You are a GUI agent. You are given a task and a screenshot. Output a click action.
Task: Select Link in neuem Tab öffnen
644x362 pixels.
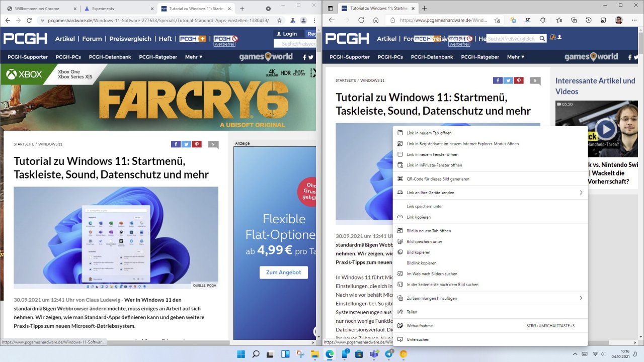pos(490,133)
